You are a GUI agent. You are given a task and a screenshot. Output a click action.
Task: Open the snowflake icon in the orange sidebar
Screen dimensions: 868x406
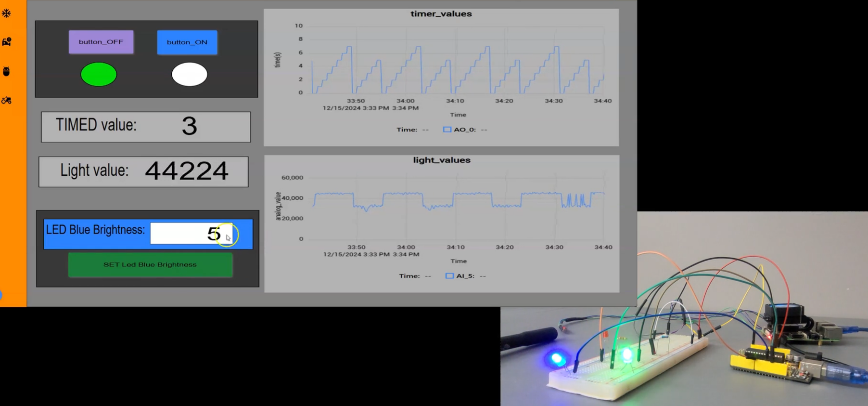click(6, 13)
